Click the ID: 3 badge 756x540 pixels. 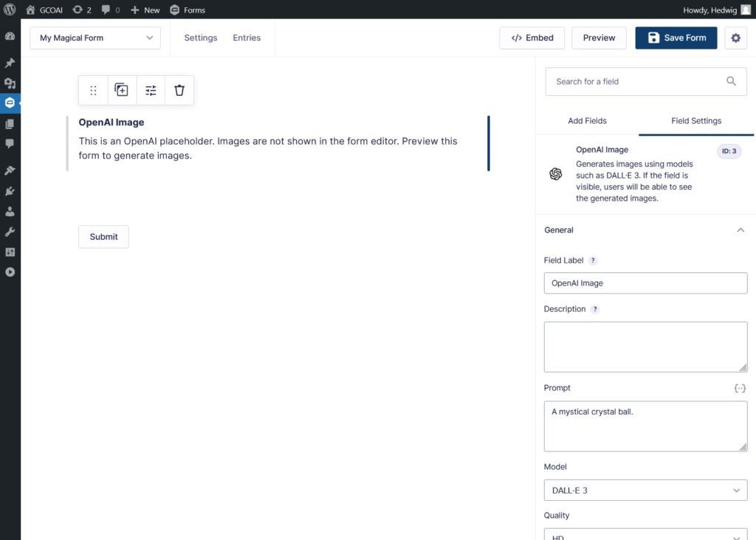729,151
